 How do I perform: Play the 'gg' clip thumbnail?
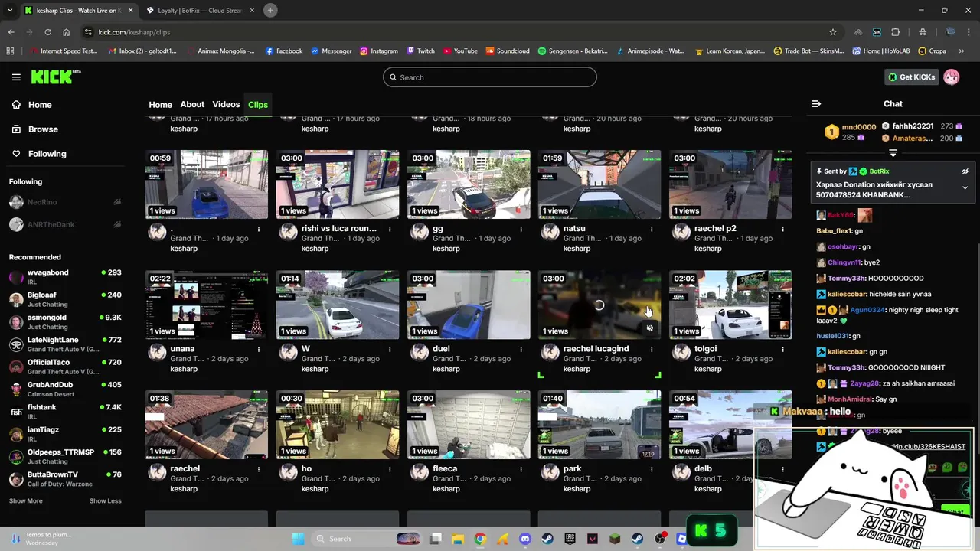469,184
